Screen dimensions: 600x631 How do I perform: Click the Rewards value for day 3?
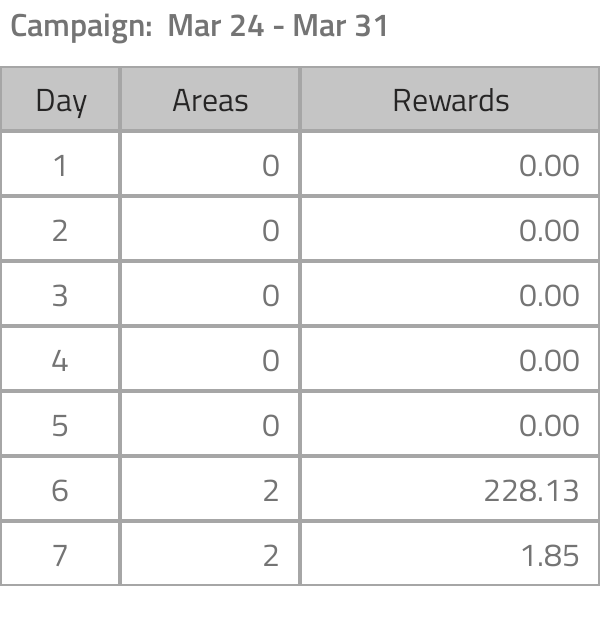(549, 295)
